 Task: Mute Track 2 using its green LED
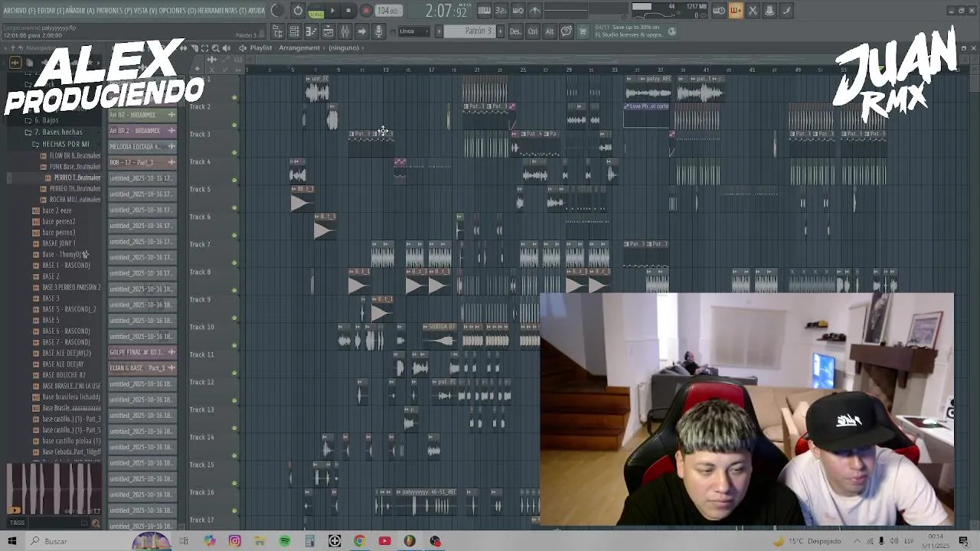tap(234, 125)
